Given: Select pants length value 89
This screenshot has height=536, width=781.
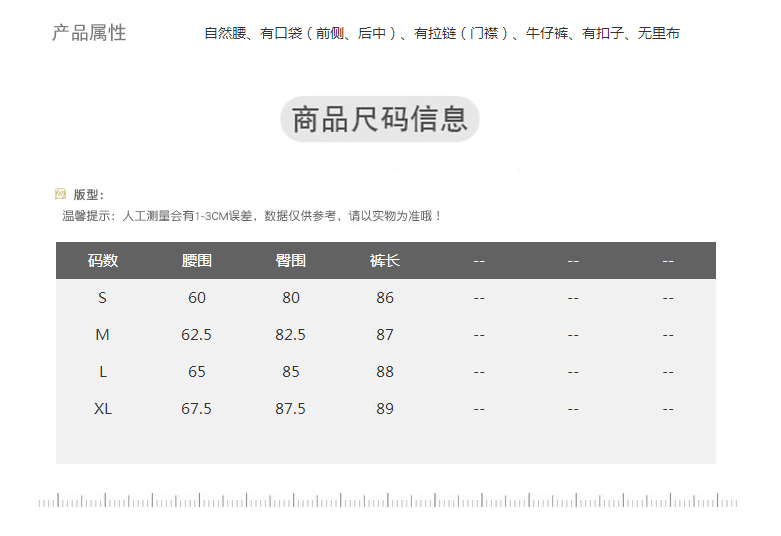Looking at the screenshot, I should pyautogui.click(x=385, y=409).
